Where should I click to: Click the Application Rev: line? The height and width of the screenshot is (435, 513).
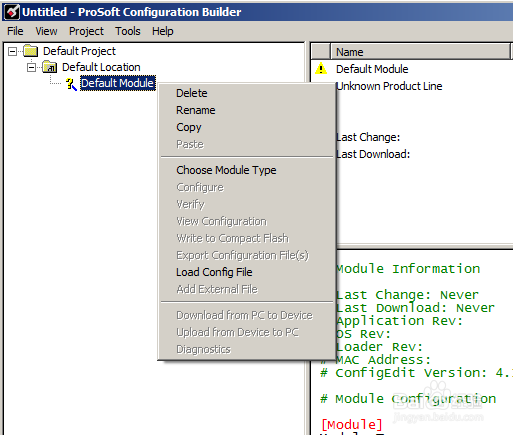point(399,321)
